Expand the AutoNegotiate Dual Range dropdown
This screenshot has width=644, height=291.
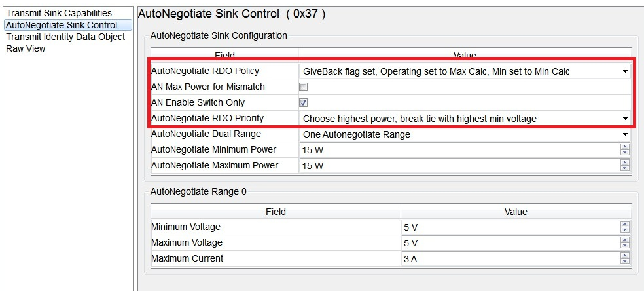(465, 134)
